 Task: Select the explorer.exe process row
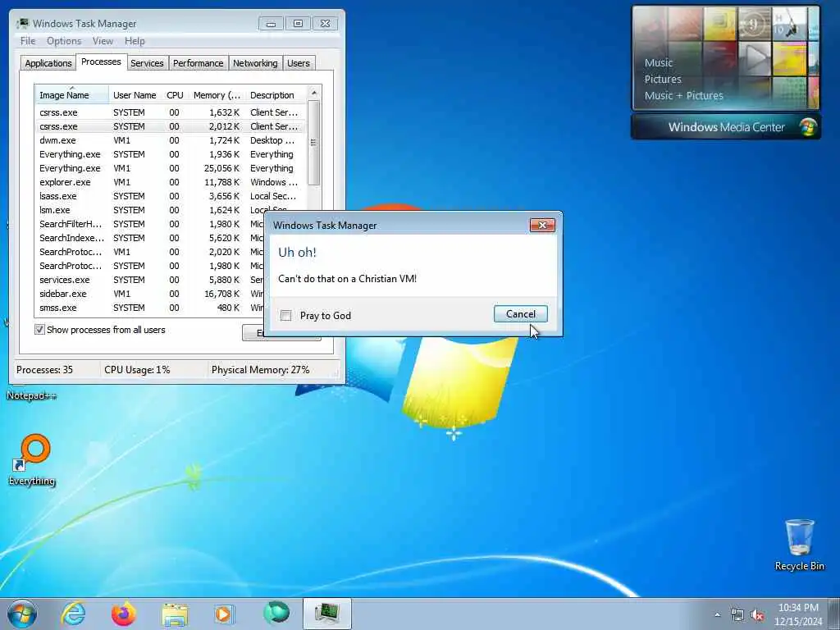[171, 182]
